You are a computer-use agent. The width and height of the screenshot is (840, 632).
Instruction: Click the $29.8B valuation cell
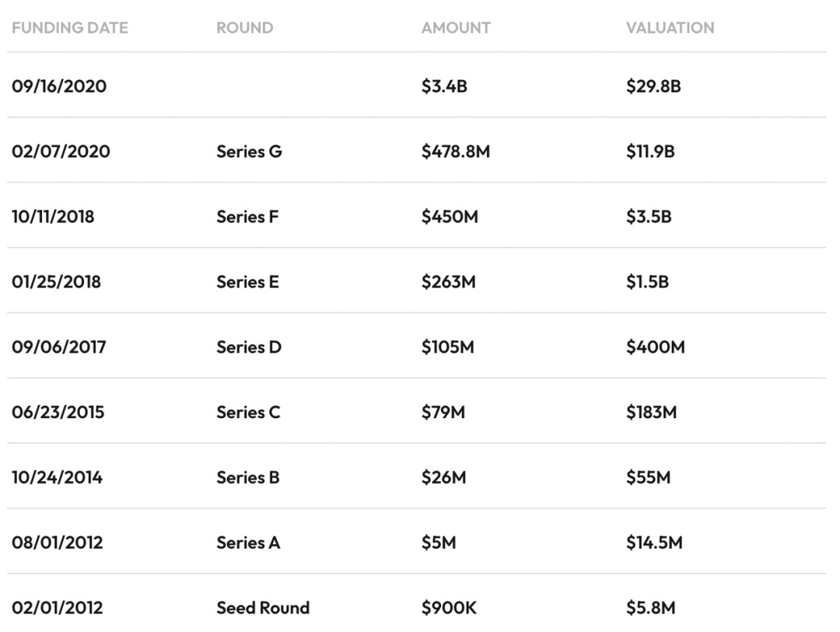pos(653,86)
